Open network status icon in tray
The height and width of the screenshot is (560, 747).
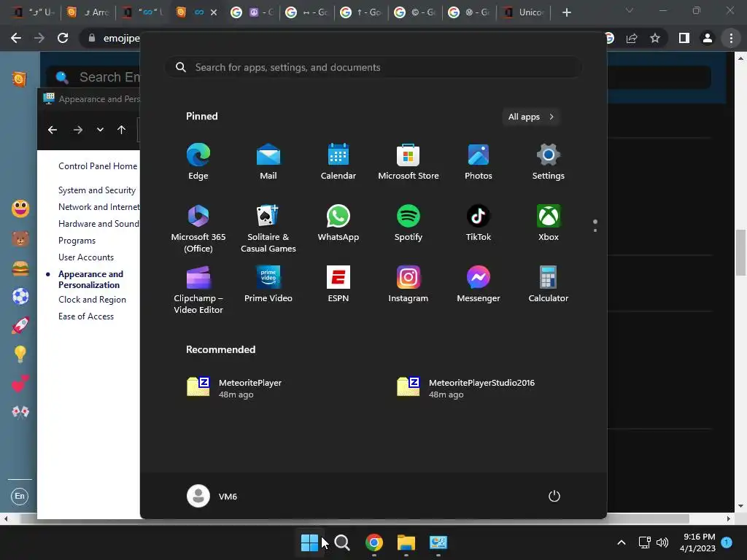645,542
